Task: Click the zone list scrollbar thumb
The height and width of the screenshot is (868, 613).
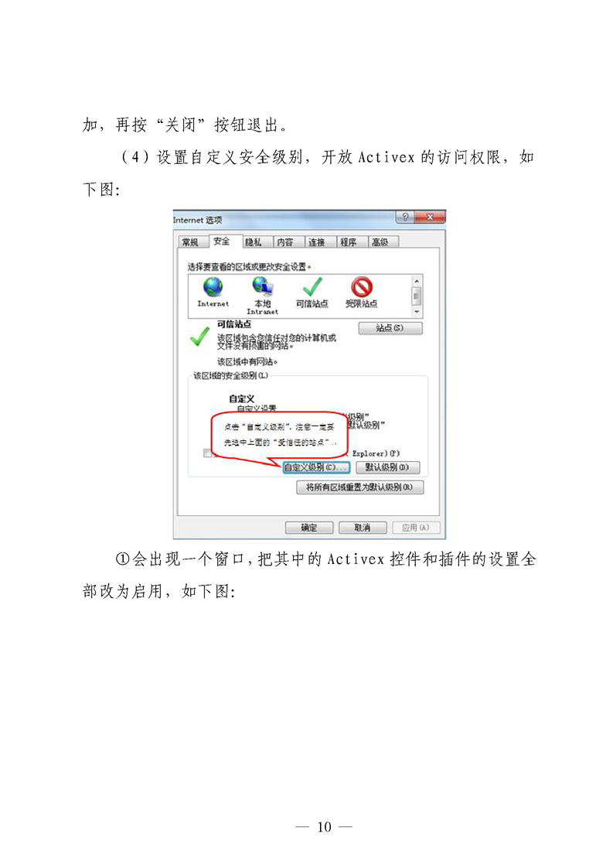Action: [x=417, y=296]
